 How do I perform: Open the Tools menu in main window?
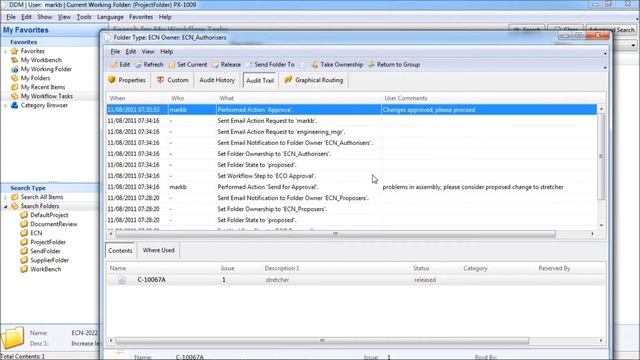pyautogui.click(x=84, y=17)
